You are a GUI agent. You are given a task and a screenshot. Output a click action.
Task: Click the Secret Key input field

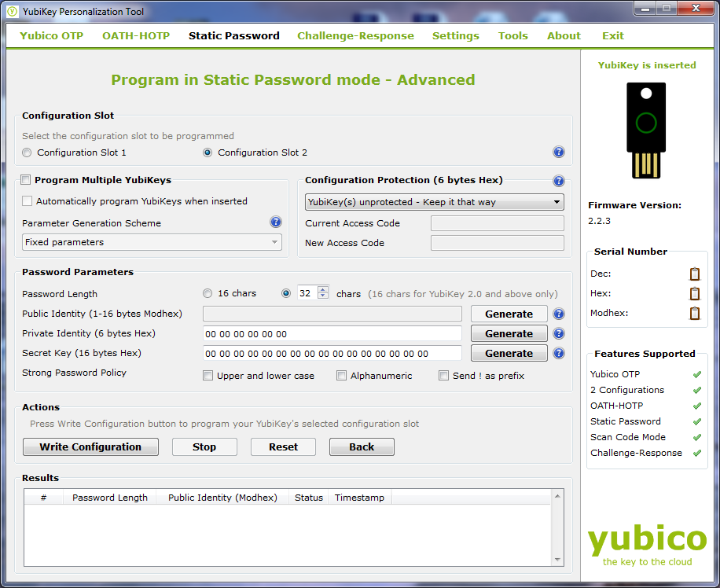332,354
